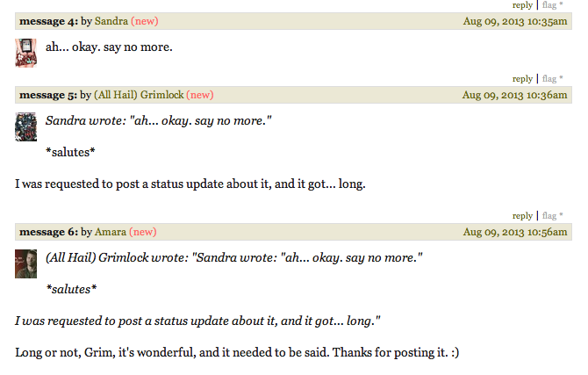Click the (new) marker beside Grimlock's name

point(200,95)
